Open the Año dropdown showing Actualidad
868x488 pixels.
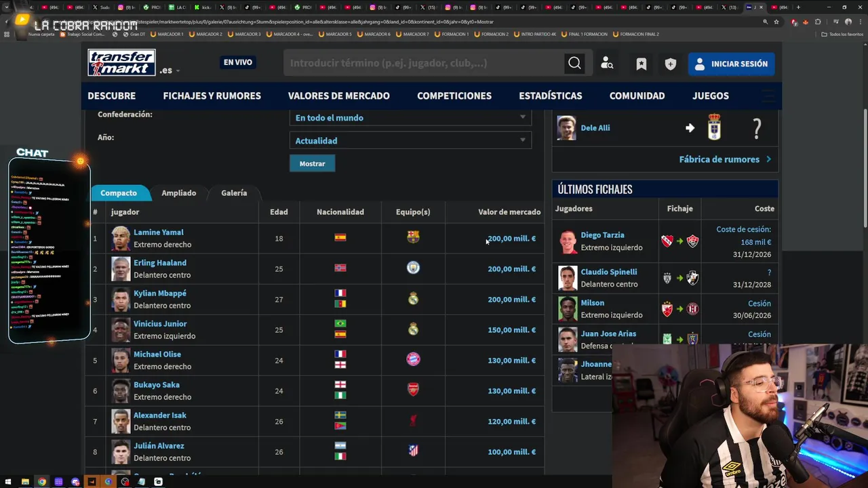(x=411, y=141)
